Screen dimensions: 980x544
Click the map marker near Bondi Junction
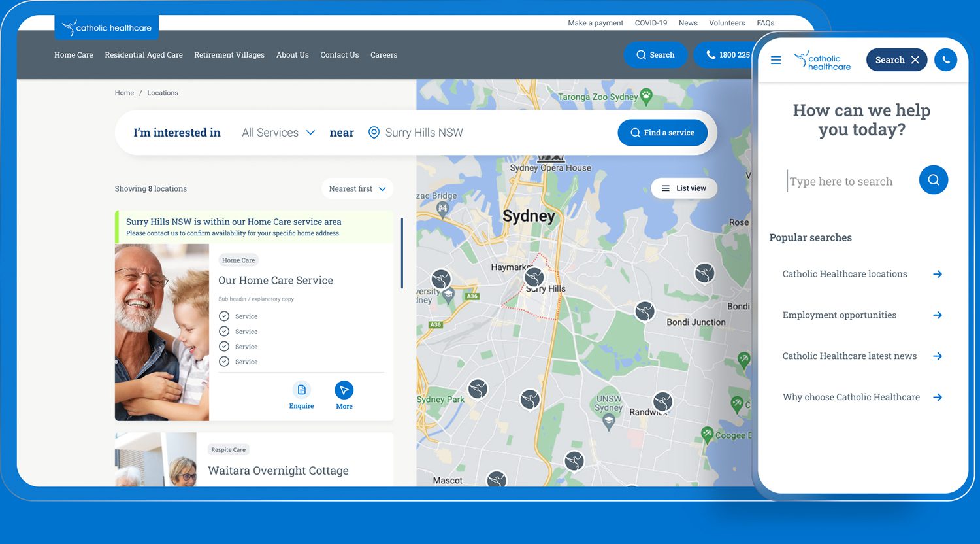pyautogui.click(x=645, y=311)
